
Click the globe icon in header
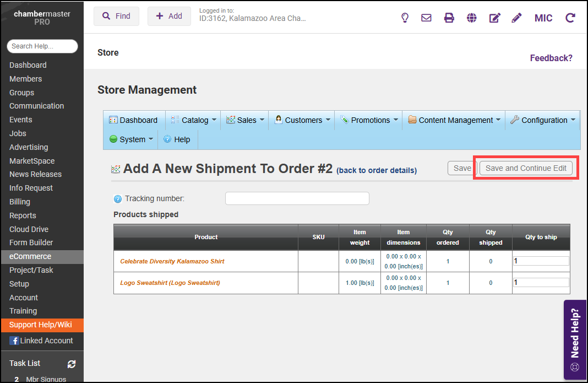(x=472, y=18)
